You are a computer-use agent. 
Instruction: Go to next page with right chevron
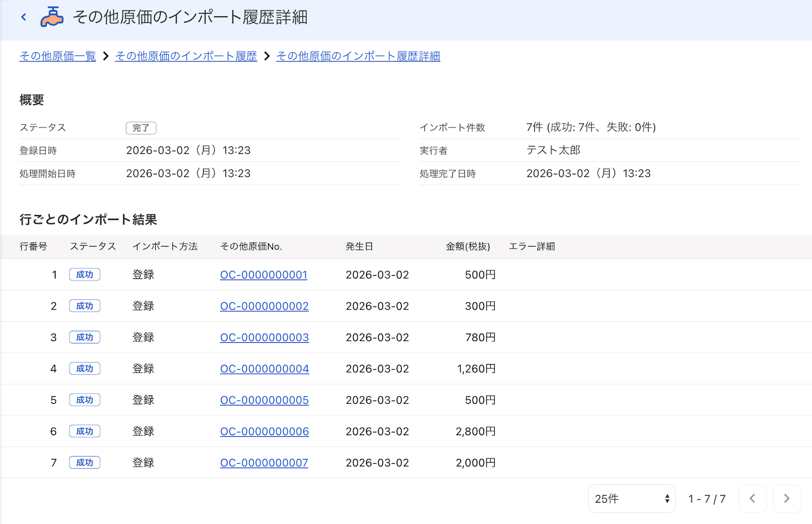[787, 499]
